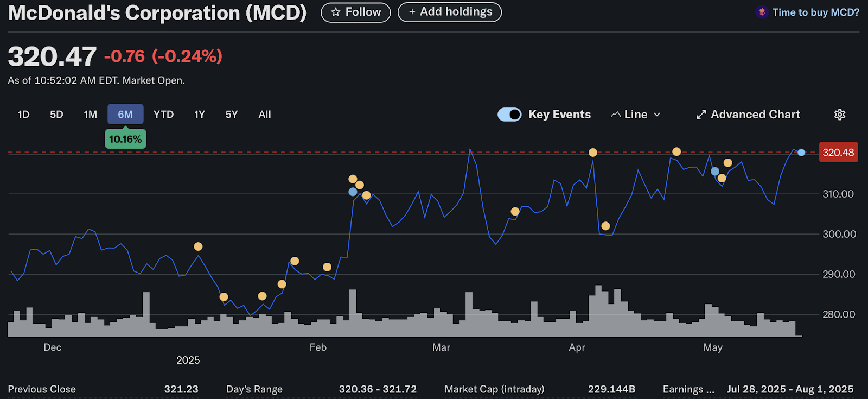
Task: Add holdings for MCD
Action: [x=450, y=12]
